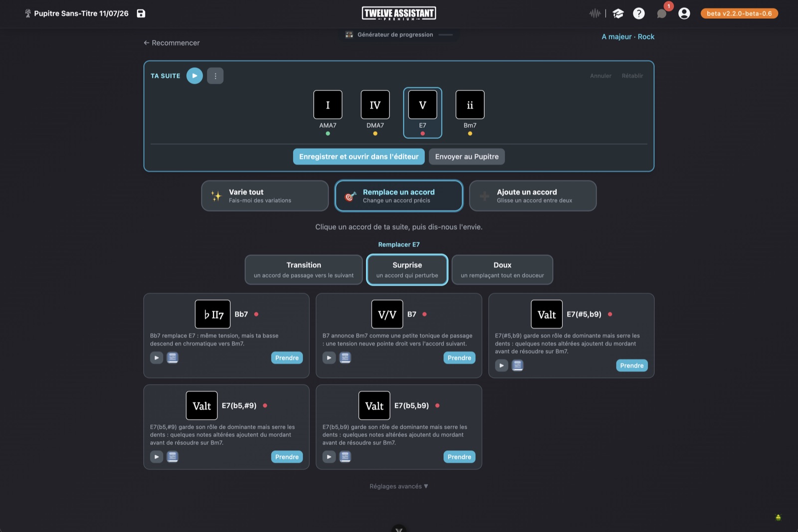Open the three-dot menu beside TA SUITE
798x532 pixels.
tap(215, 76)
